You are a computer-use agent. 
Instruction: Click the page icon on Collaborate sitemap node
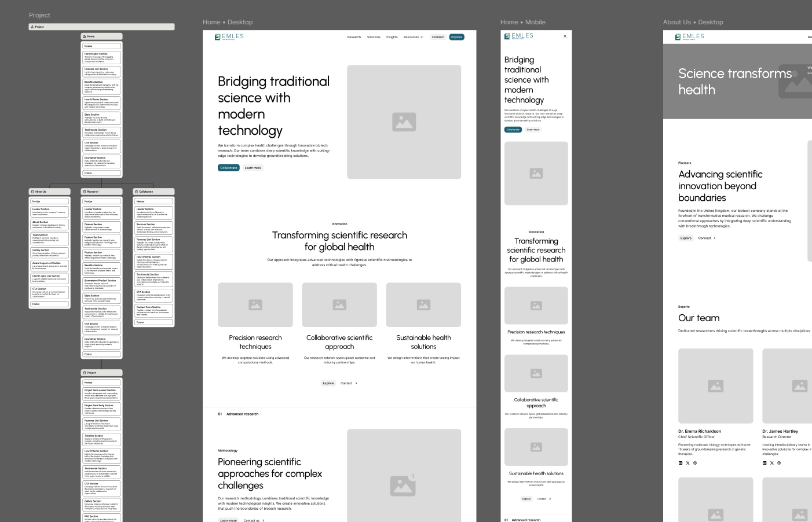pos(137,192)
